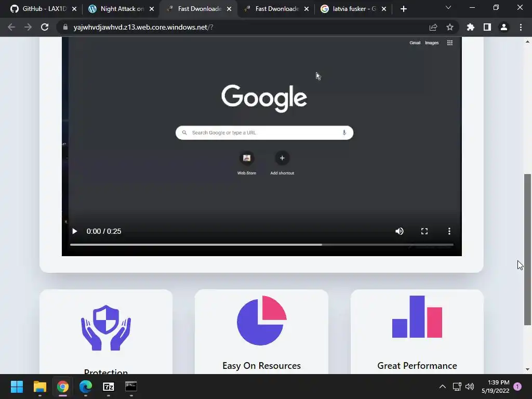Click the address bar URL
This screenshot has width=532, height=399.
pyautogui.click(x=143, y=27)
